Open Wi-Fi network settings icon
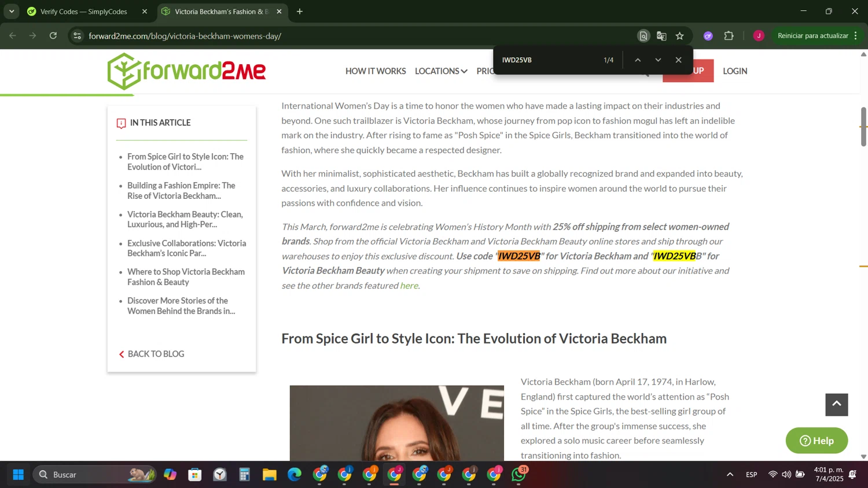The height and width of the screenshot is (488, 868). click(773, 475)
